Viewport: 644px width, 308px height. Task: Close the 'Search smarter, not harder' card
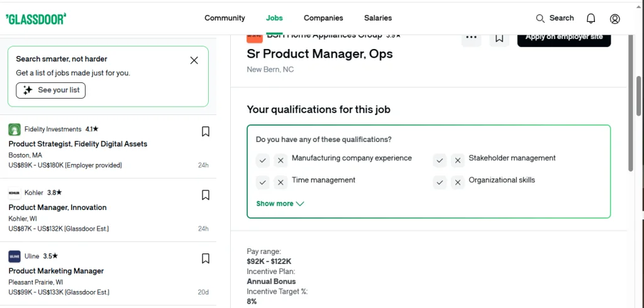(x=194, y=60)
